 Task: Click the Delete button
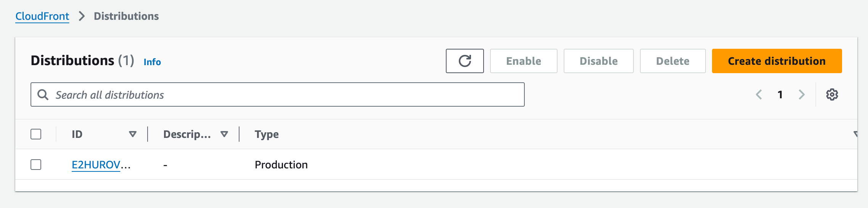[672, 61]
